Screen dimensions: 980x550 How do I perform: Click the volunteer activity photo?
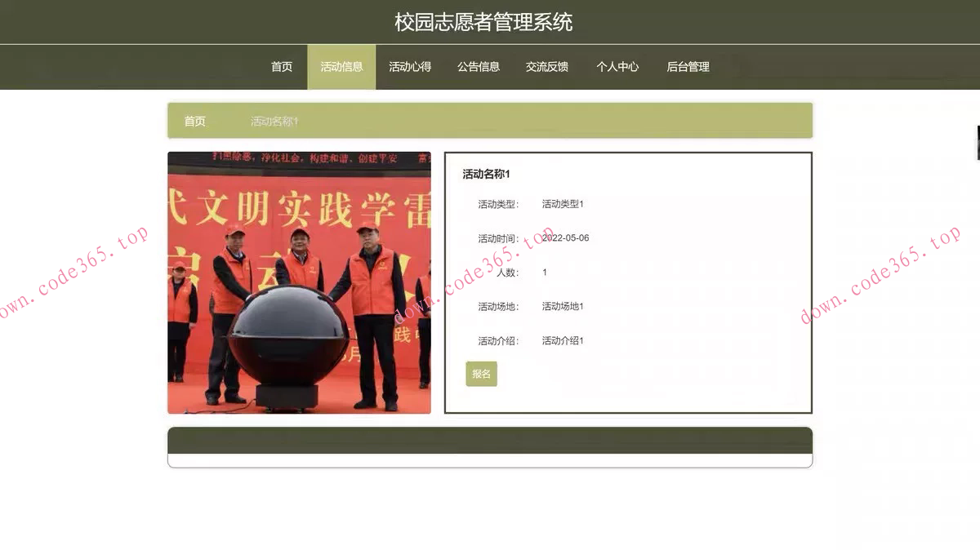(298, 283)
